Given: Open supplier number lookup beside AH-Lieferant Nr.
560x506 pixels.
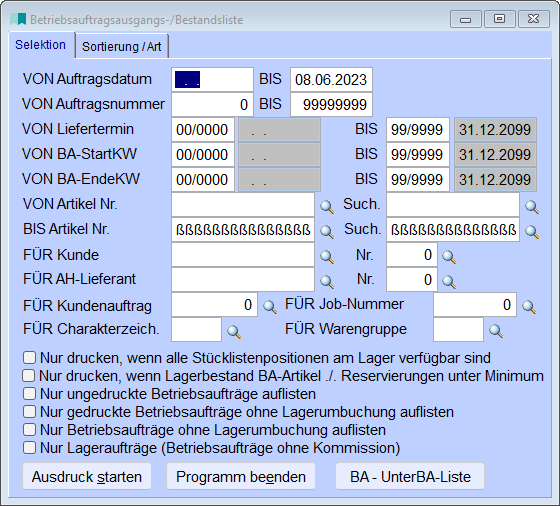Looking at the screenshot, I should pos(449,281).
